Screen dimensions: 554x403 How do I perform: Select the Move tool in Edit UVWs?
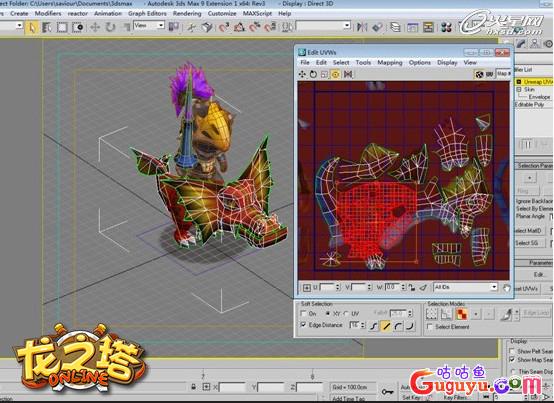click(x=302, y=74)
